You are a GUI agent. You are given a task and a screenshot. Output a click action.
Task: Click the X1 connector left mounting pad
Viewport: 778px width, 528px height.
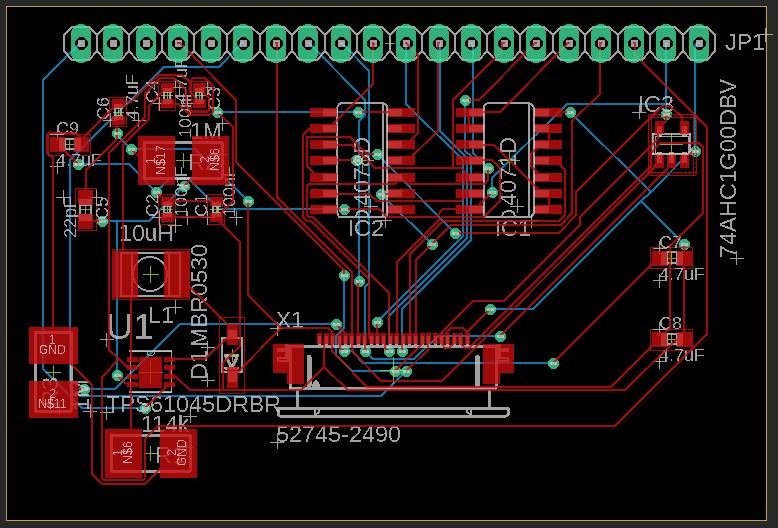(x=289, y=364)
